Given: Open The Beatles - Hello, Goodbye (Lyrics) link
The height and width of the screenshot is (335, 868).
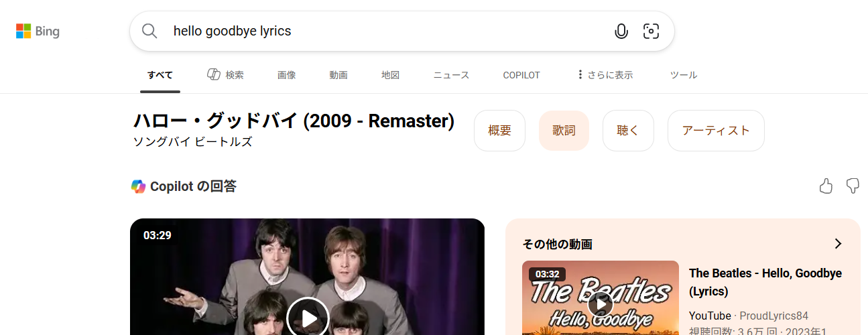Looking at the screenshot, I should pyautogui.click(x=765, y=282).
